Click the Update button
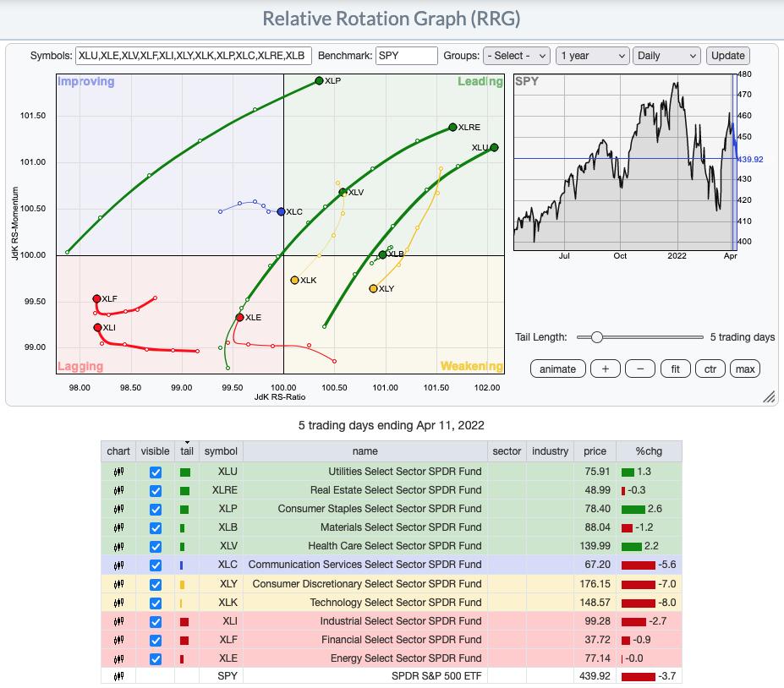 click(x=728, y=56)
